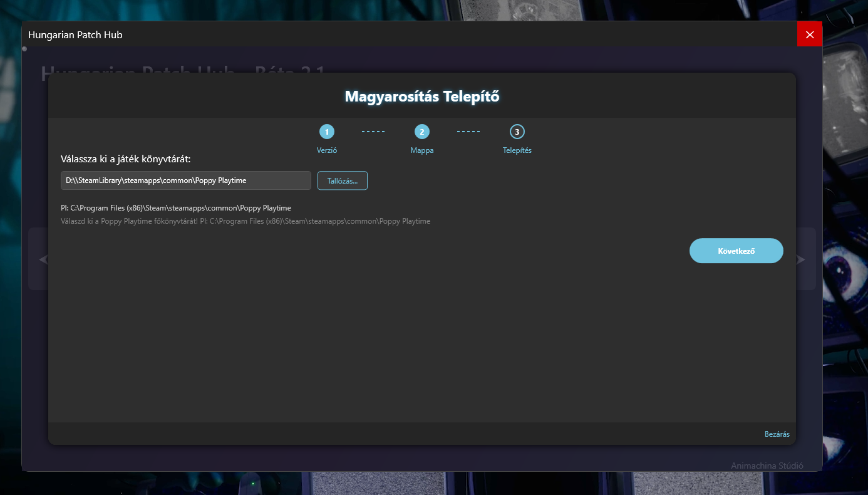This screenshot has height=495, width=868.
Task: Click the step 2 circle indicator
Action: tap(422, 132)
